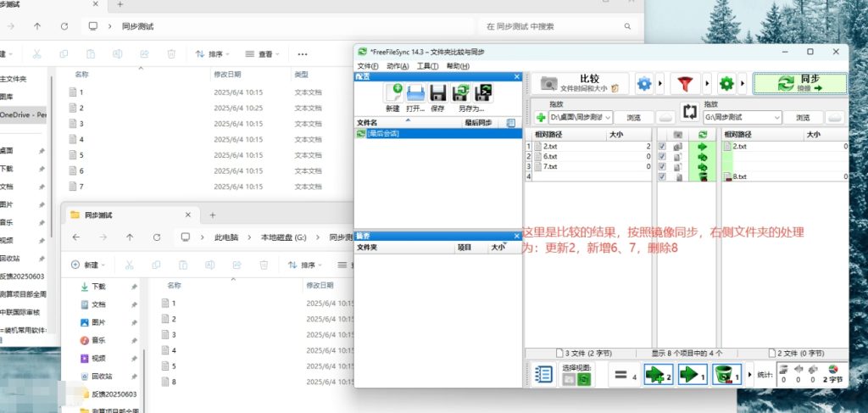Uncheck the checkbox for 6.txt row
Viewport: 868px width, 413px height.
662,156
